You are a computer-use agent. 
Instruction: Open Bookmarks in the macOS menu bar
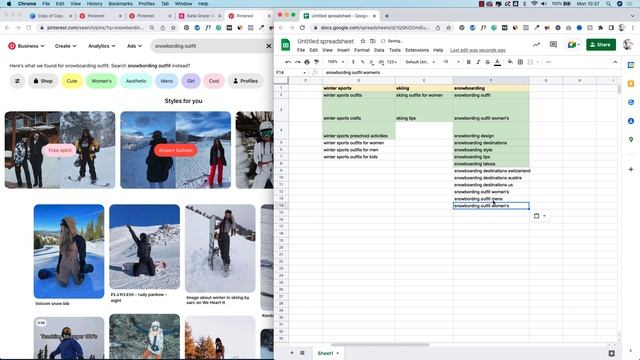coord(120,4)
